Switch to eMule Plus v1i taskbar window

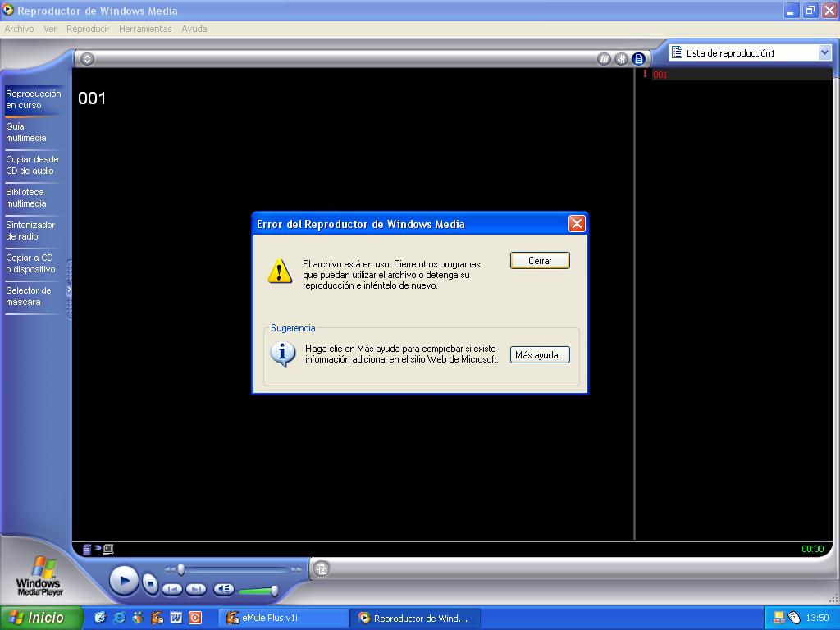(284, 618)
